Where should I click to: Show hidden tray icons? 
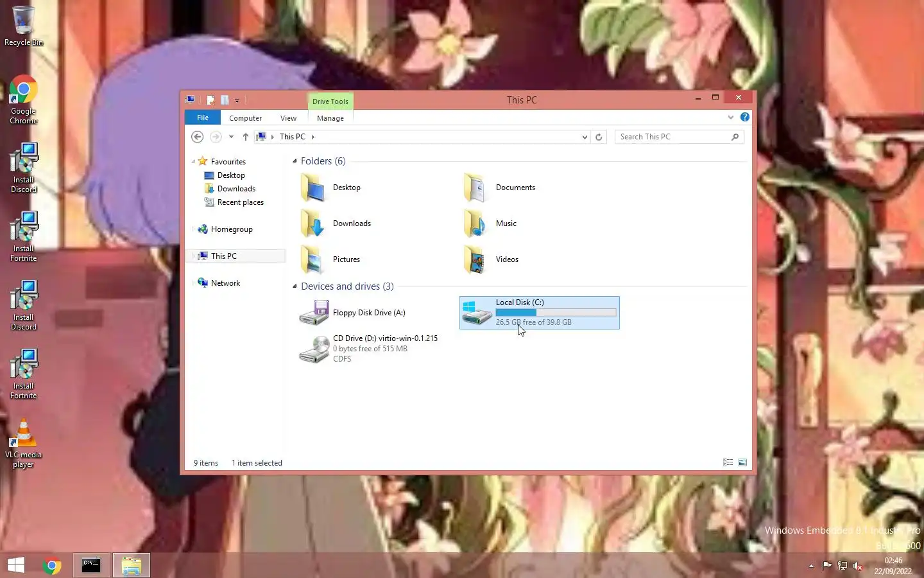811,566
